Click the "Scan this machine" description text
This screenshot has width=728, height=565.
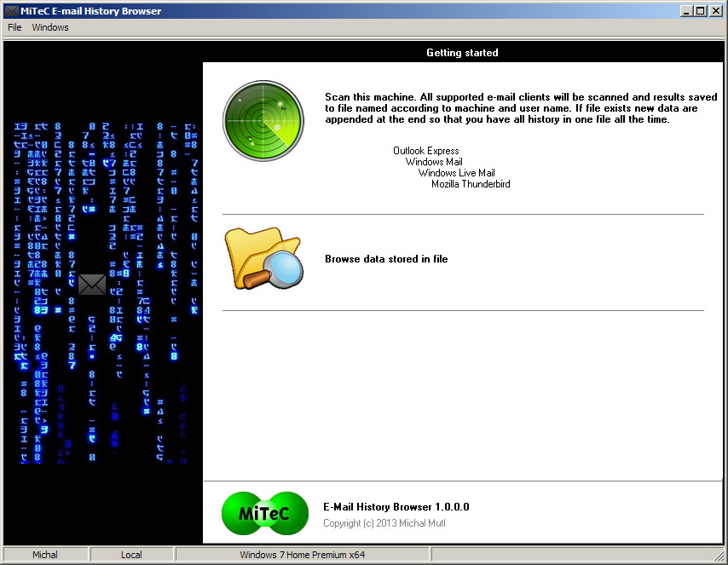point(521,108)
